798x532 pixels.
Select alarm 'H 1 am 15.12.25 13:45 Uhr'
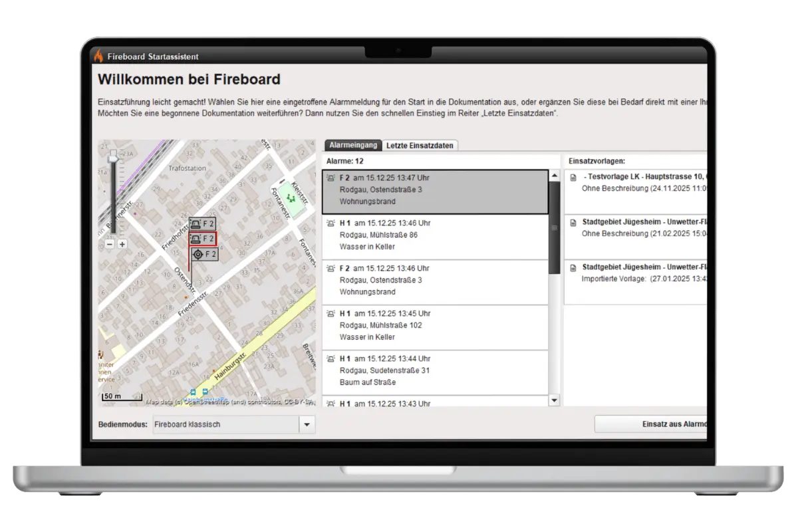(436, 327)
